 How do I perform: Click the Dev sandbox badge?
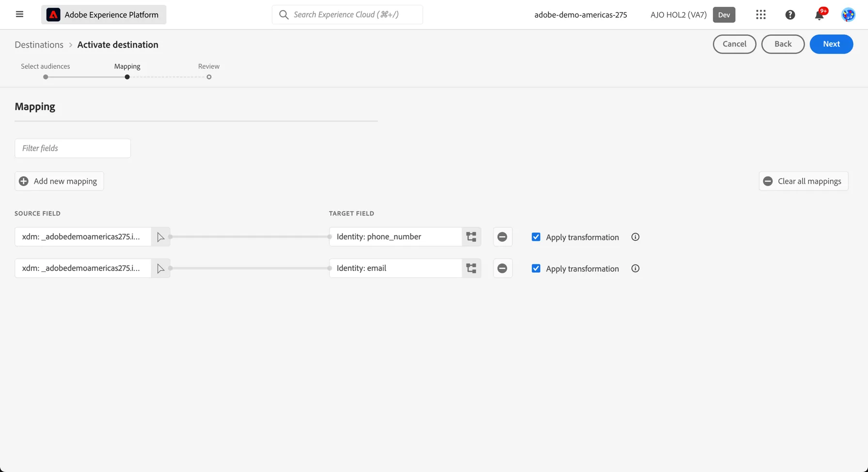click(x=724, y=15)
